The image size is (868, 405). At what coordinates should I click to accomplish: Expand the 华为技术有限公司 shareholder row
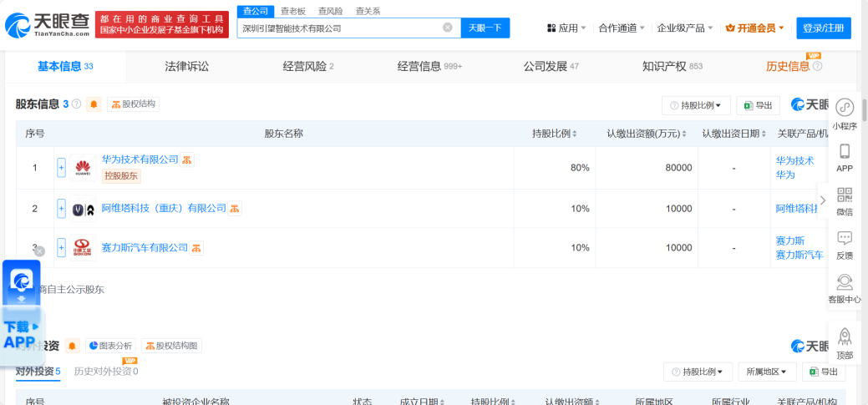point(61,167)
